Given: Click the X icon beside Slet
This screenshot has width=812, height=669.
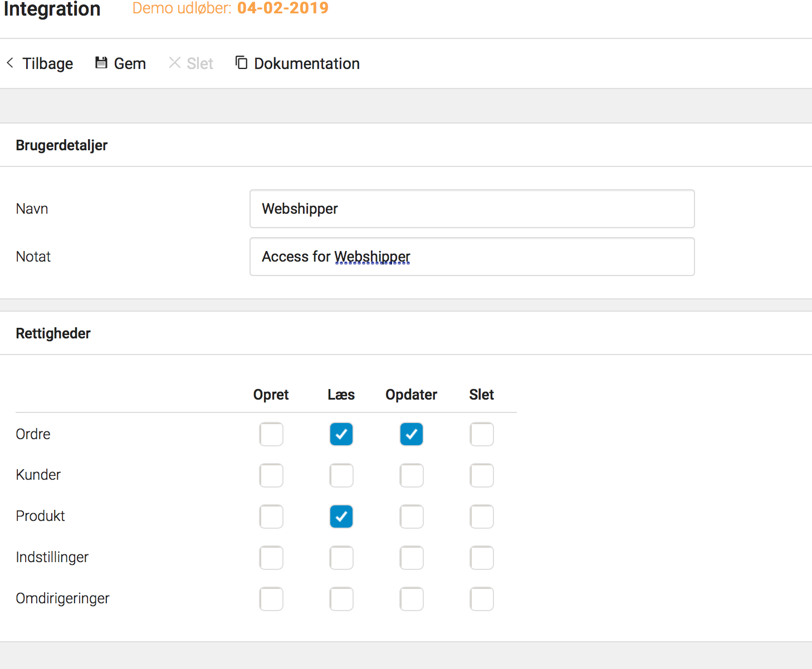Looking at the screenshot, I should pos(174,62).
